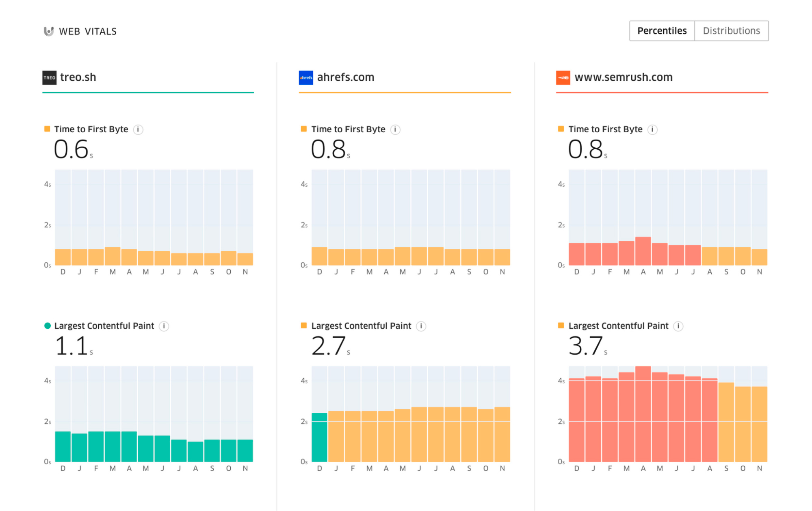Switch to the Percentiles tab
Image resolution: width=812 pixels, height=511 pixels.
(x=662, y=31)
